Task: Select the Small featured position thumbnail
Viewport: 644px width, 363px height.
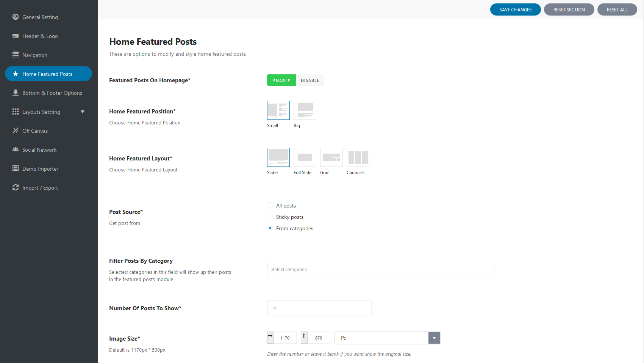Action: (x=278, y=110)
